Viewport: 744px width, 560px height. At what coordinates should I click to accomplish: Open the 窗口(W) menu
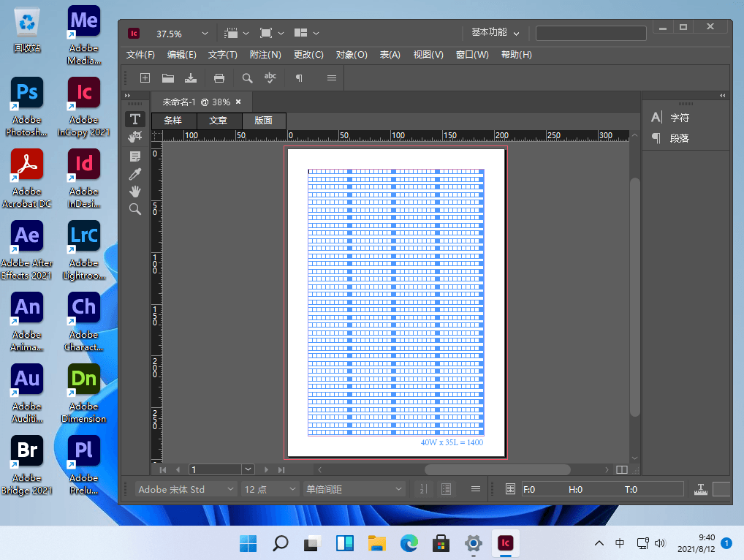point(472,55)
